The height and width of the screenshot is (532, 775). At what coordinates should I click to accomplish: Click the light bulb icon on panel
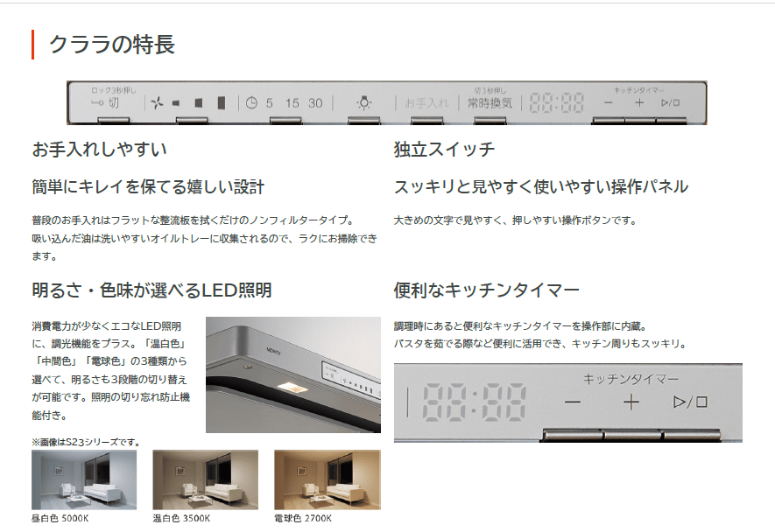pyautogui.click(x=364, y=102)
